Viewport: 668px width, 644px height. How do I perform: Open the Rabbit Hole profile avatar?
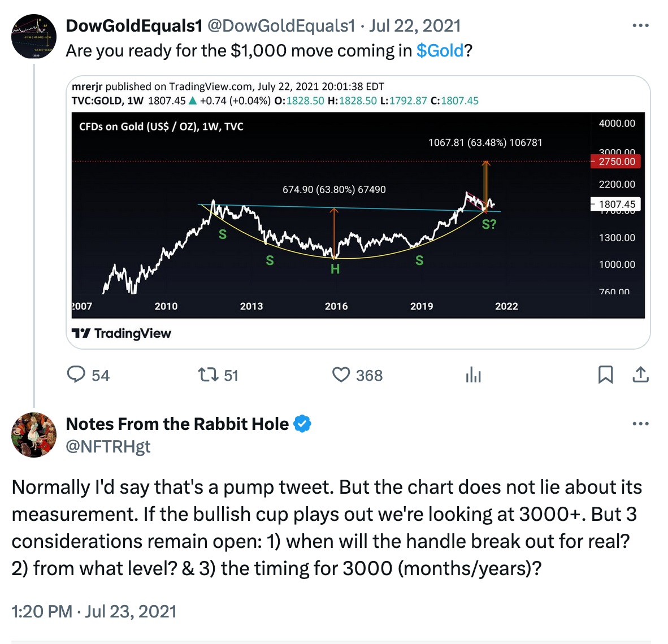34,434
